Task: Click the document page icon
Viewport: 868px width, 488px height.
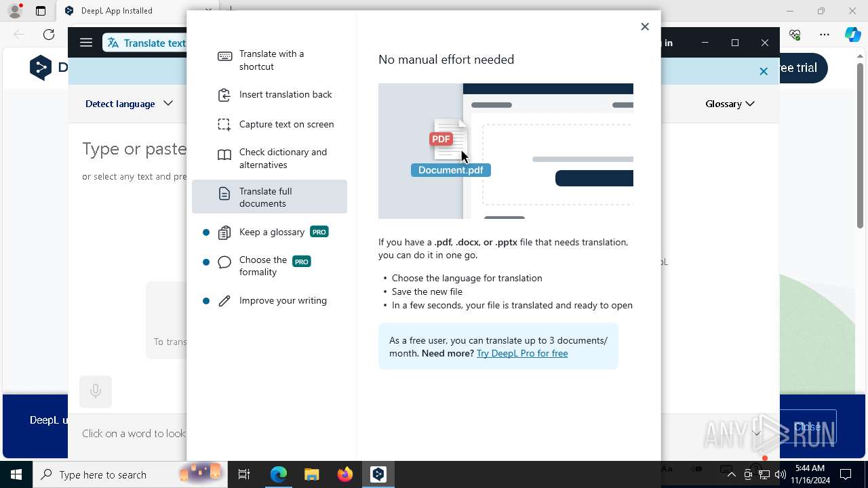Action: tap(224, 195)
